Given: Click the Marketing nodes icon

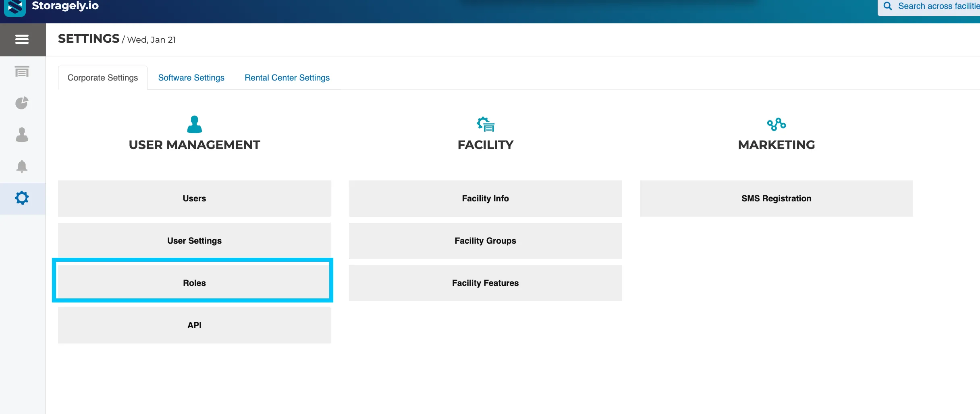Looking at the screenshot, I should coord(777,124).
